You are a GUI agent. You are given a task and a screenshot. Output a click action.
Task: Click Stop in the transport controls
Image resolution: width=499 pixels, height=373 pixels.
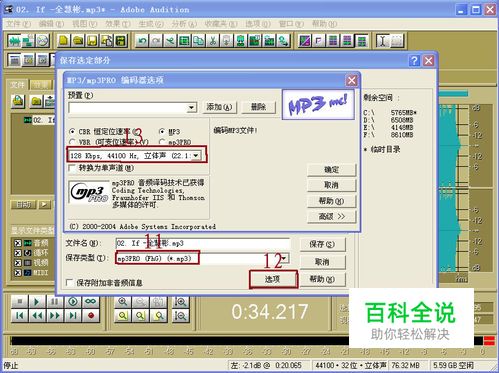click(x=19, y=302)
